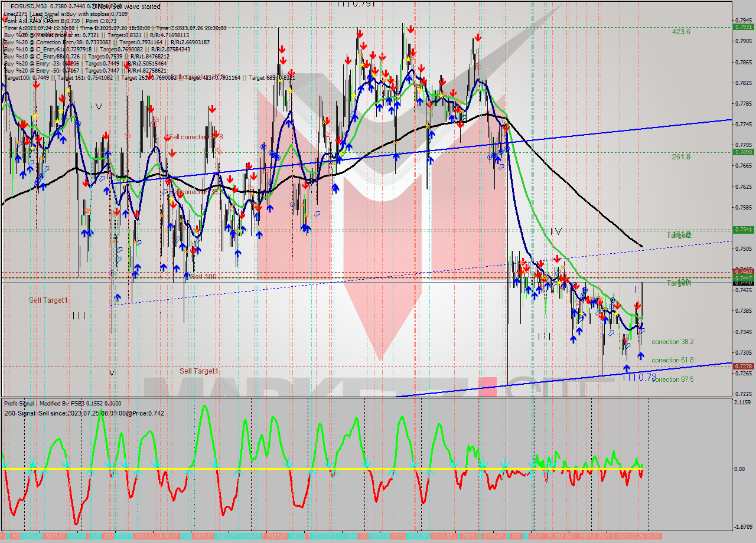Click the black 0.7440 current price tag
The width and height of the screenshot is (756, 543).
(743, 283)
